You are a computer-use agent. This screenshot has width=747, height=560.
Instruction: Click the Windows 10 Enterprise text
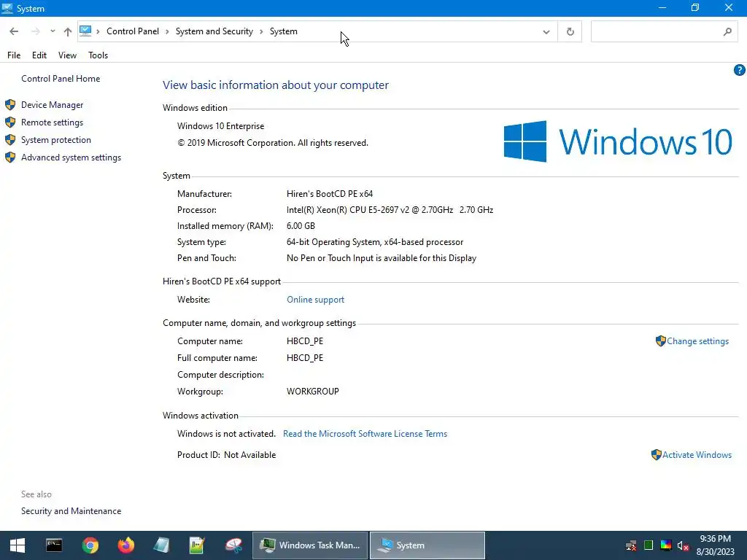pyautogui.click(x=220, y=126)
